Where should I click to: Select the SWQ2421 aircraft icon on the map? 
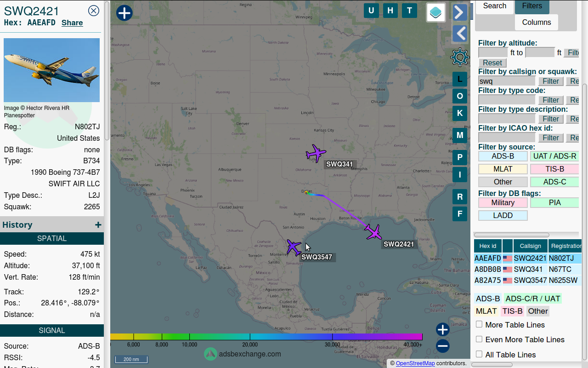373,232
